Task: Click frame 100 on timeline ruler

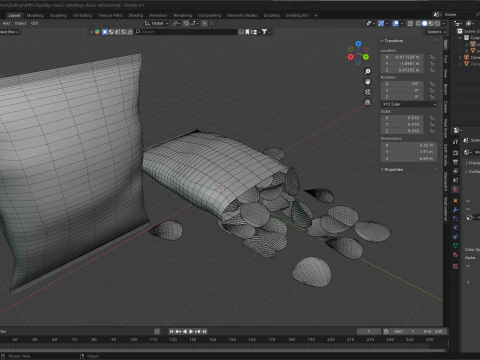Action: [134, 339]
